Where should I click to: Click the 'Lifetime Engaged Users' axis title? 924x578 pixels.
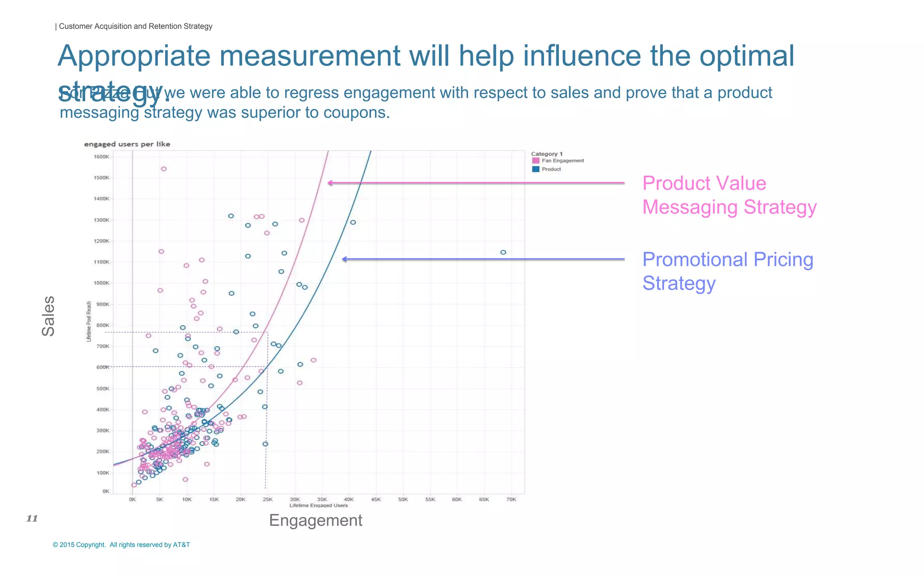pyautogui.click(x=319, y=505)
